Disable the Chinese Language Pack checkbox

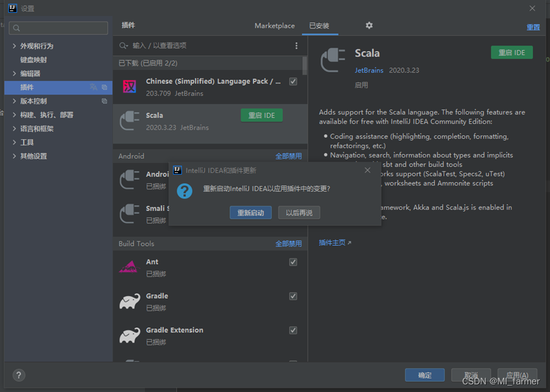(293, 82)
